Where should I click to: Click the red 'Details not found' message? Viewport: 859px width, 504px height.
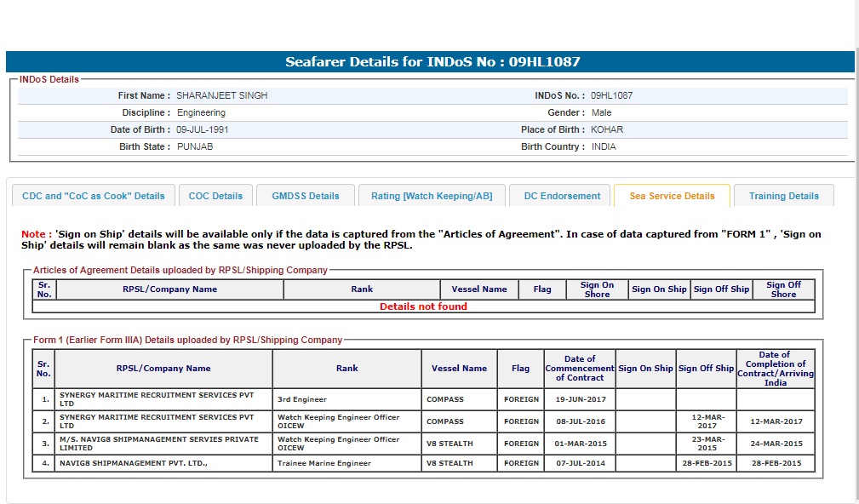[423, 306]
